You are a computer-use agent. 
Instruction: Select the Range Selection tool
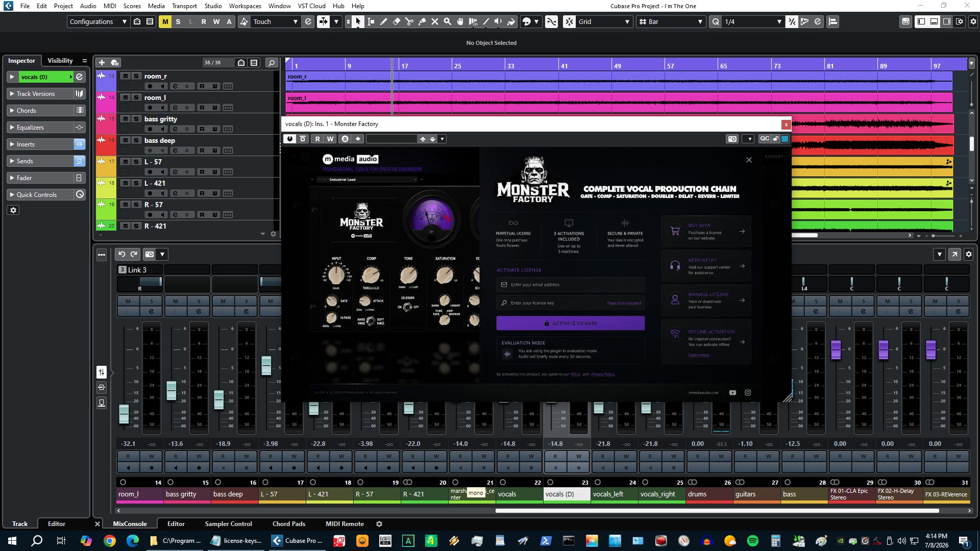pos(371,21)
